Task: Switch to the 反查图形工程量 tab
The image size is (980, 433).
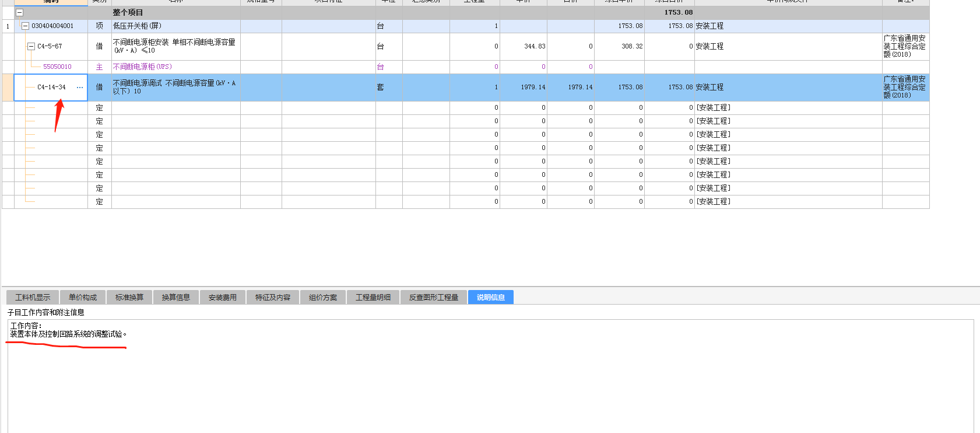Action: click(x=434, y=297)
